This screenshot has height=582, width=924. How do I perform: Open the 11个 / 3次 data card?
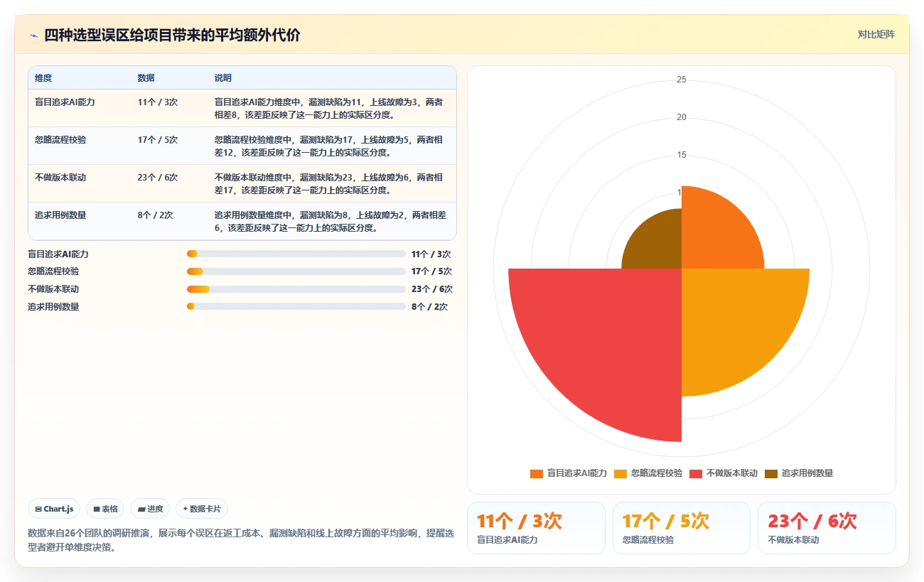(x=536, y=528)
